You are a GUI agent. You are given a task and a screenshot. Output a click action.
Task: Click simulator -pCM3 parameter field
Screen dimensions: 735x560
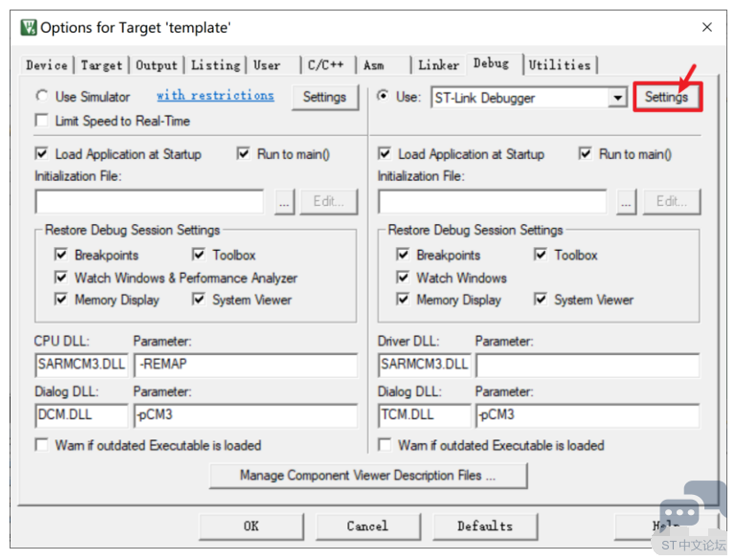[246, 415]
